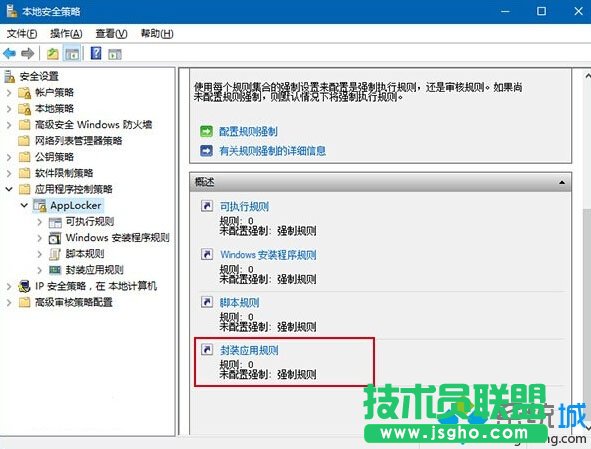Click green arrow icon beside 配置规则强制
Screen dimensions: 591x449
click(206, 132)
